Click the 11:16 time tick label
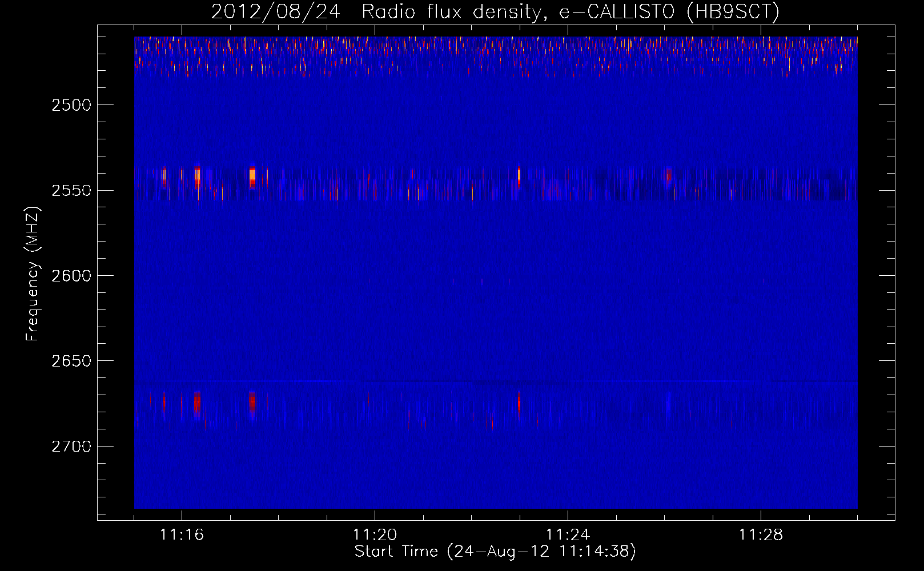This screenshot has height=571, width=924. (x=182, y=534)
